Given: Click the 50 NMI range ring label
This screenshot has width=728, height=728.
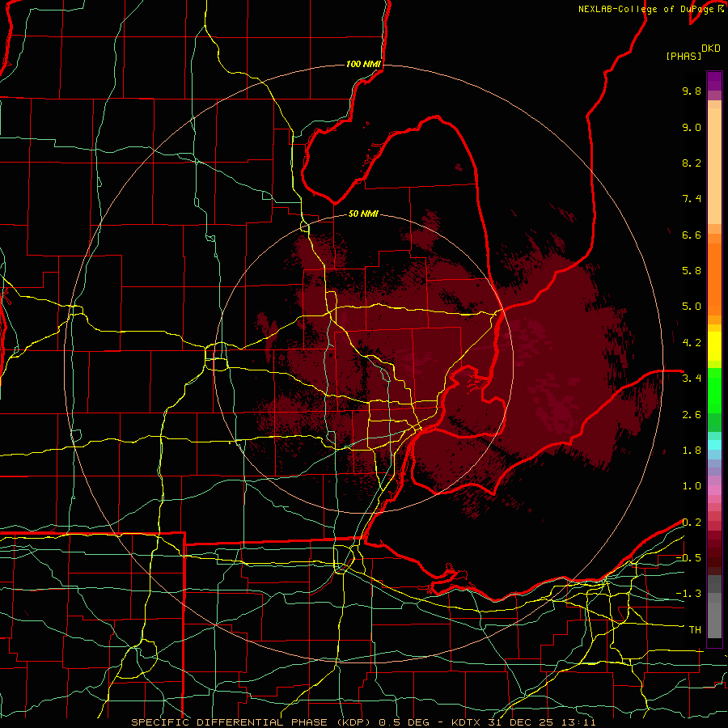Looking at the screenshot, I should point(363,214).
